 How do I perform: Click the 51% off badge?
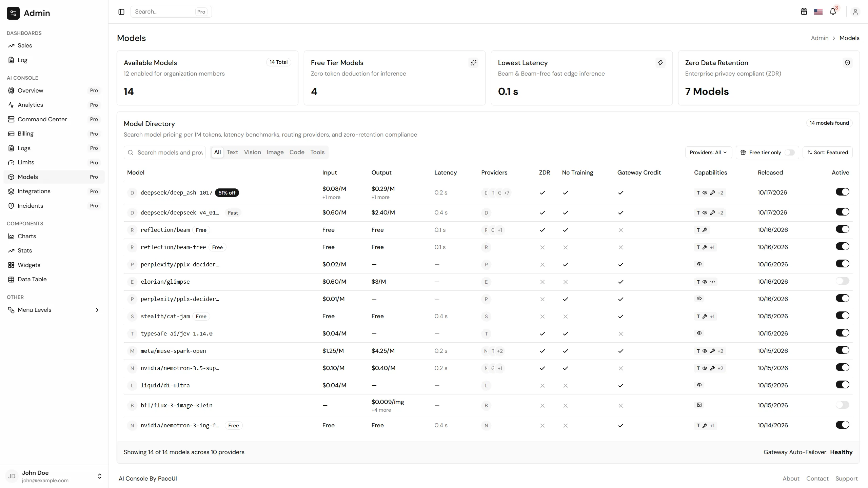(227, 193)
